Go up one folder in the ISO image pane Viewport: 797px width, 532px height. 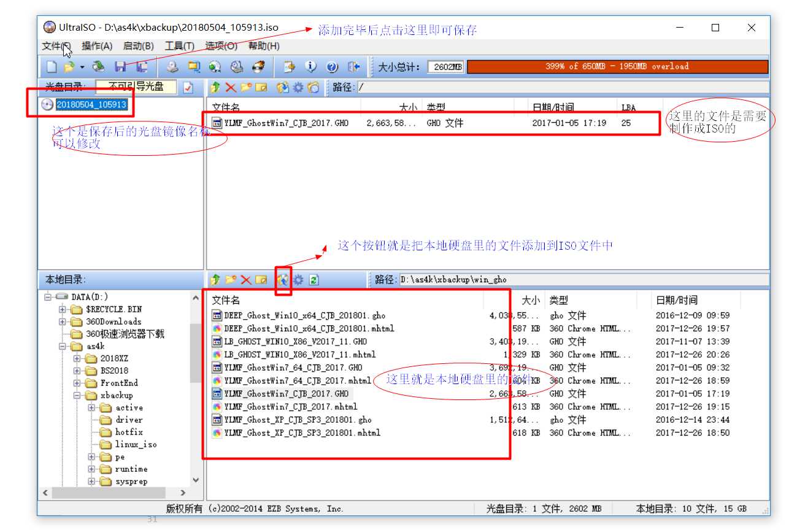pyautogui.click(x=215, y=88)
